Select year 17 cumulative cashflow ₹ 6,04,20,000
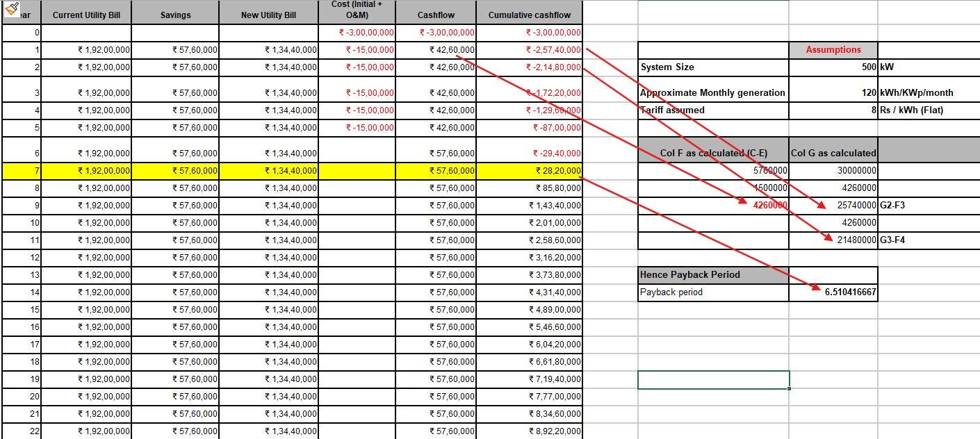The image size is (980, 439). tap(529, 345)
